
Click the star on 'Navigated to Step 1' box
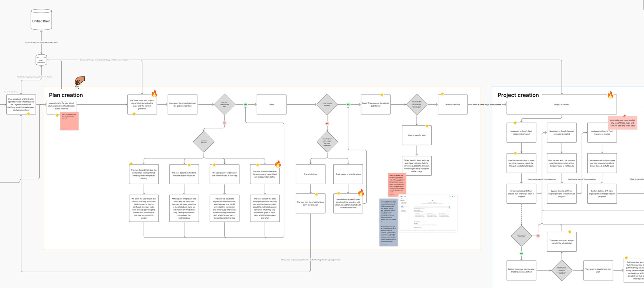(x=515, y=123)
